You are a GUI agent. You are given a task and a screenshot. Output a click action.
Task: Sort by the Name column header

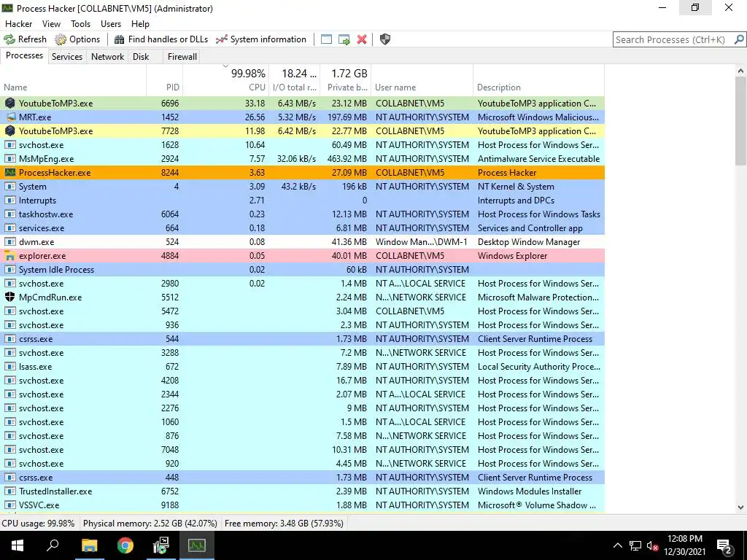(74, 80)
